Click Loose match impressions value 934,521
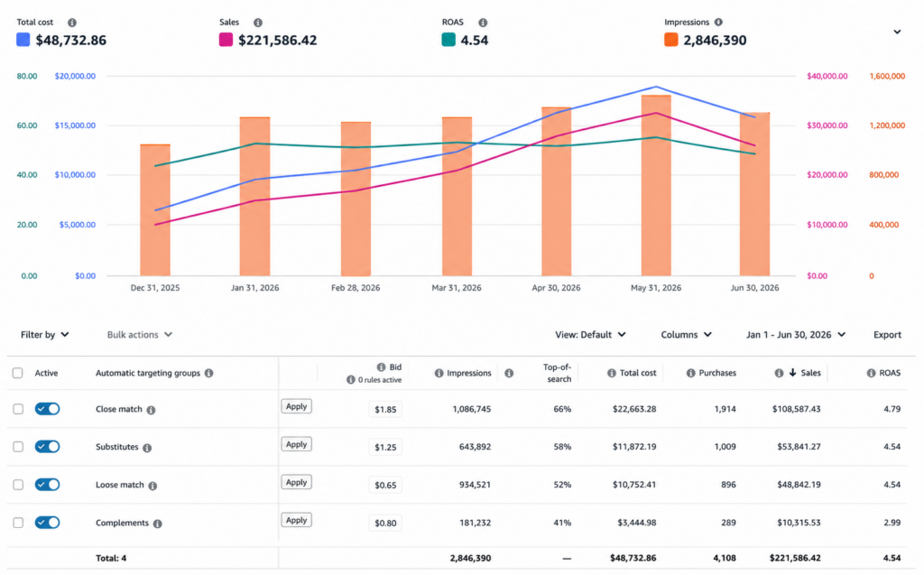 (x=475, y=484)
